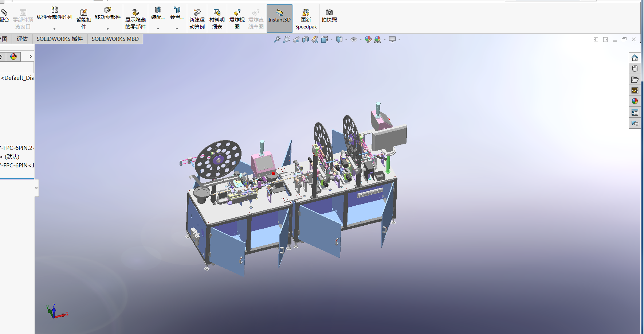
Task: Open Custom Properties task pane tab
Action: pyautogui.click(x=635, y=112)
